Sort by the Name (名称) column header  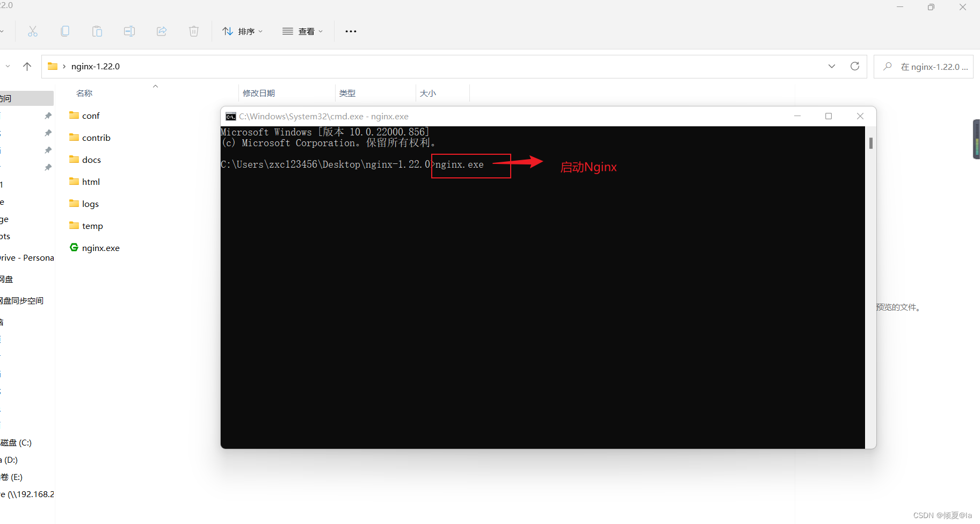click(84, 93)
